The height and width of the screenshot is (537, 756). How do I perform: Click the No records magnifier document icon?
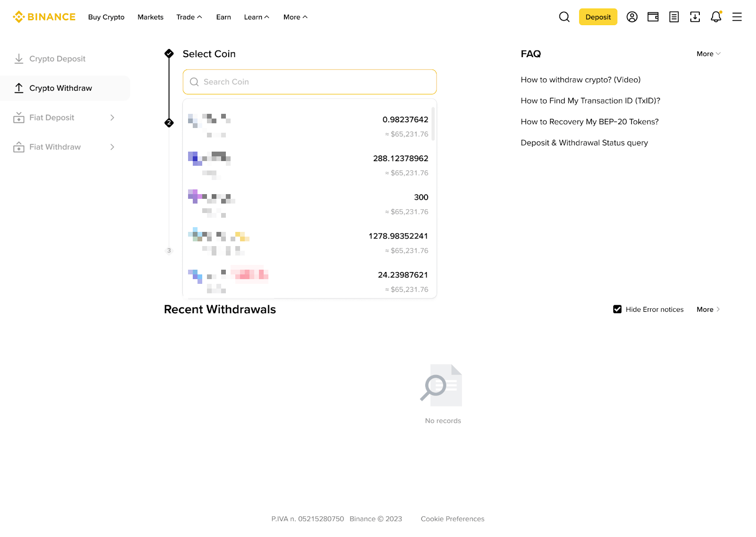tap(441, 385)
